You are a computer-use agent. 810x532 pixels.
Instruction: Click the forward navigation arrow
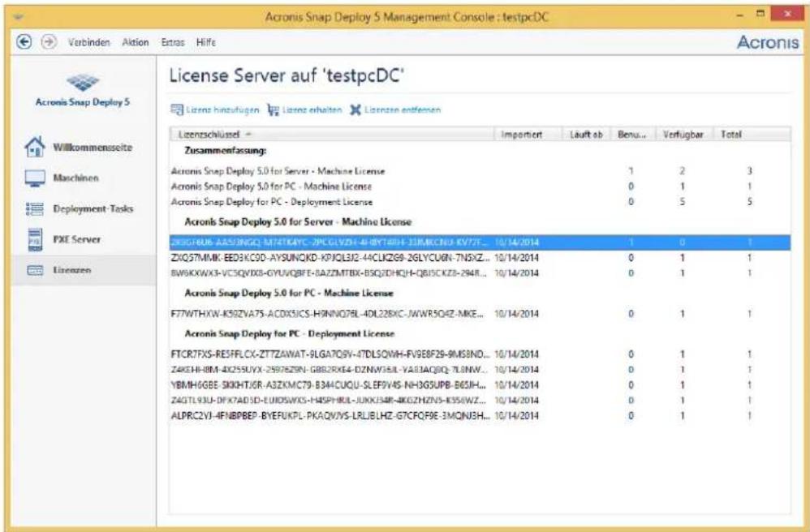point(49,42)
